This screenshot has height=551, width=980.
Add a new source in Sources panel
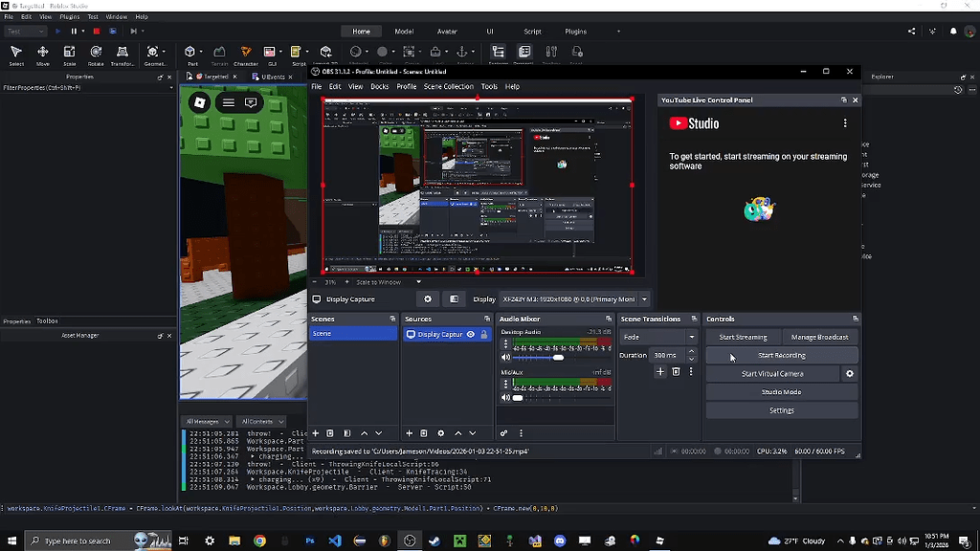click(409, 433)
